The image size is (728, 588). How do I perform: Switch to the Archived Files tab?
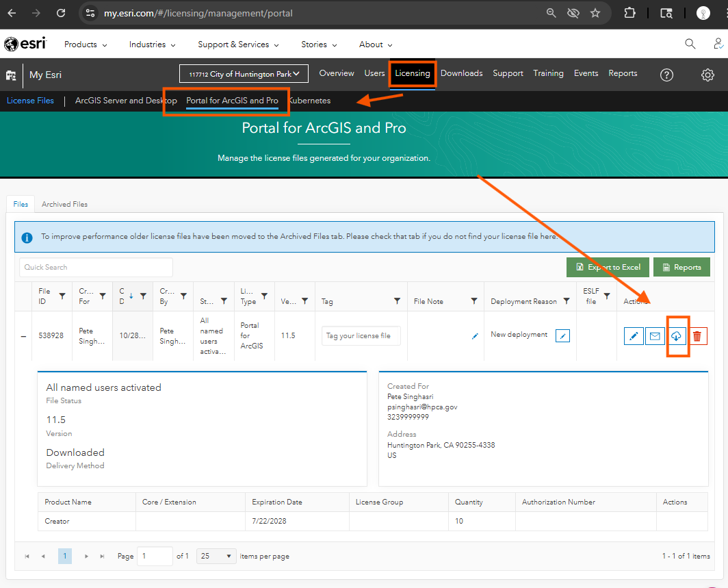click(x=64, y=204)
